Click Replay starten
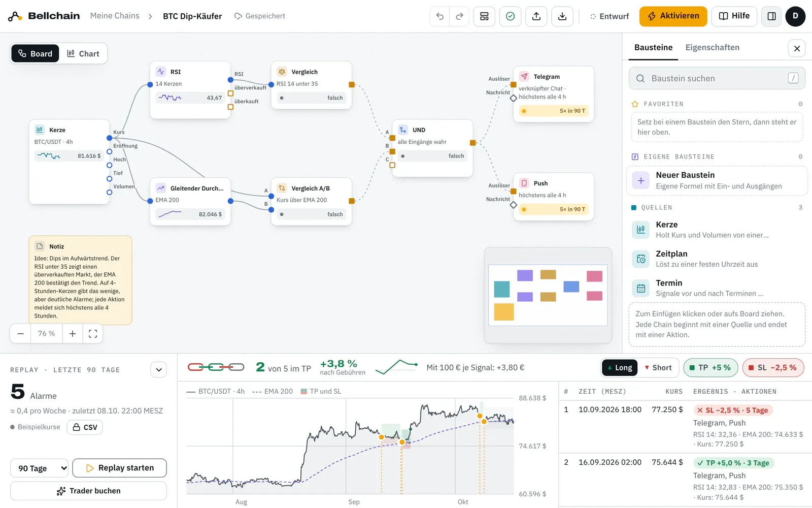 pos(119,468)
